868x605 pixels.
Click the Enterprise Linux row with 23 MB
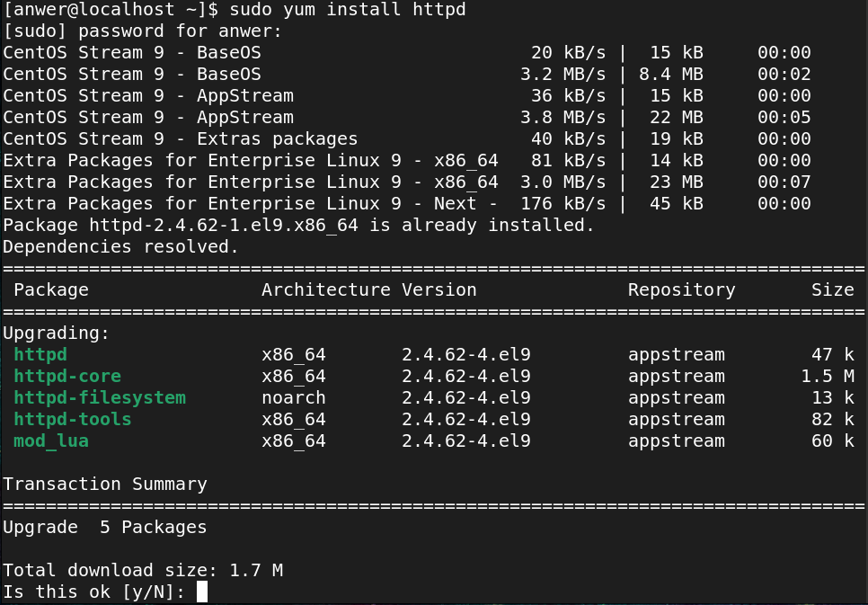[407, 182]
